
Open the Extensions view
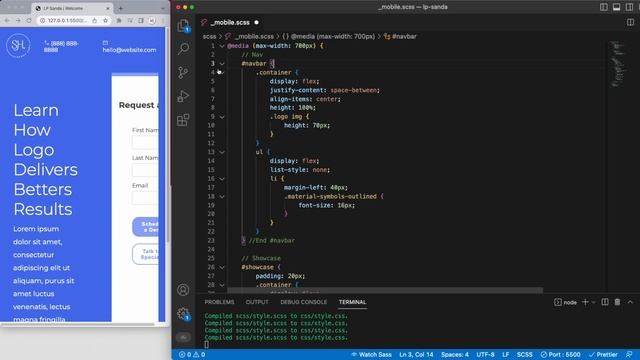click(183, 120)
